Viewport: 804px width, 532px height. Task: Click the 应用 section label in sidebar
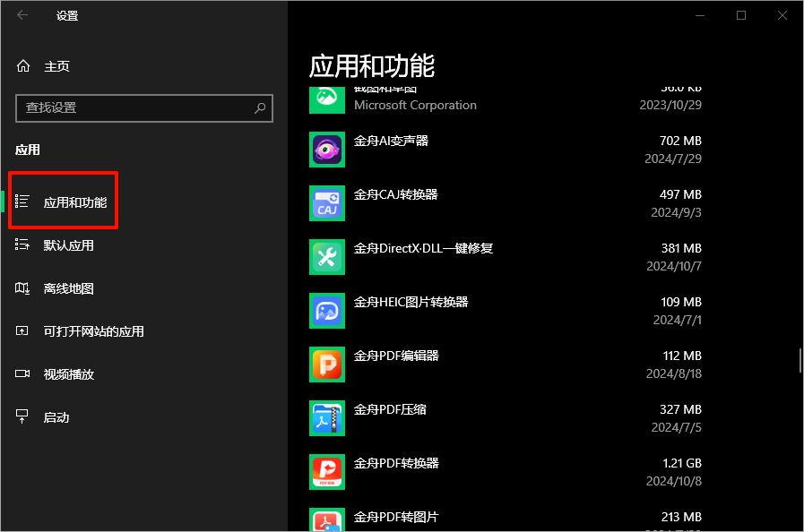(x=27, y=150)
